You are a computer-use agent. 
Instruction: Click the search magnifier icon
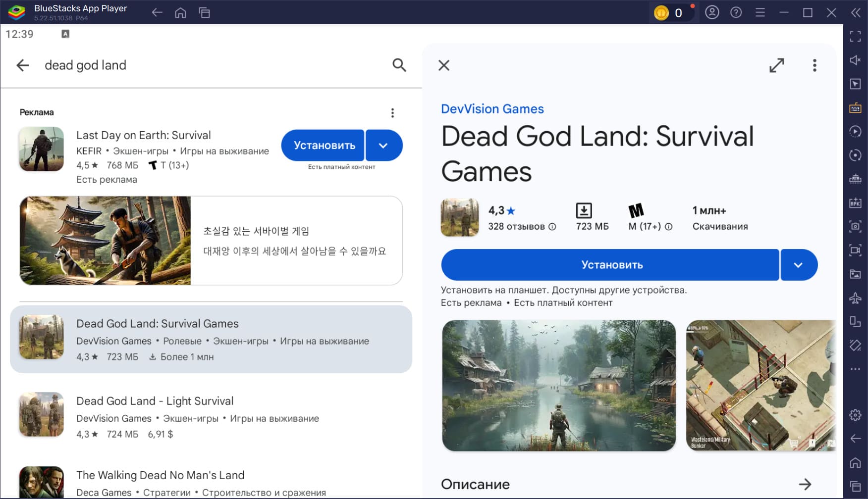[x=399, y=65]
